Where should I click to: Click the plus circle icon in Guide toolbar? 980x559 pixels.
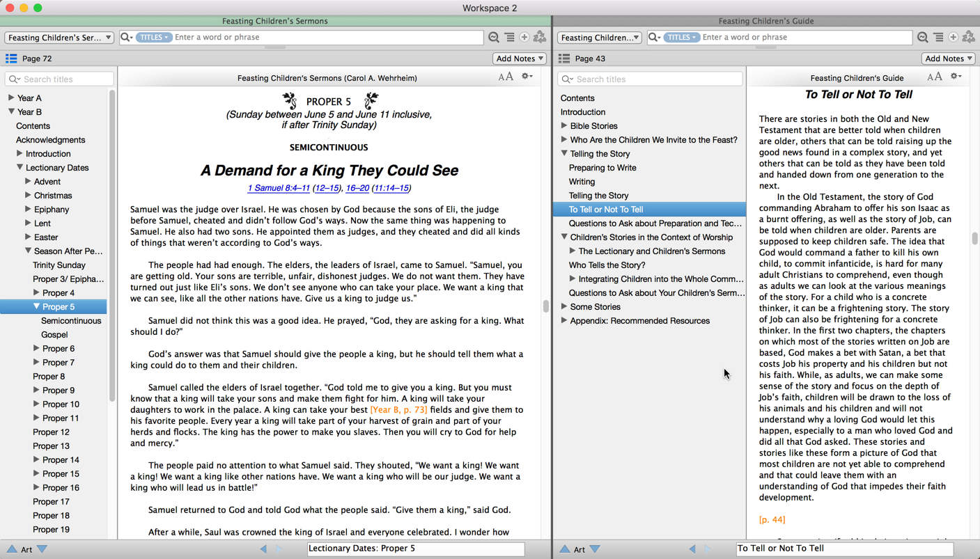click(x=954, y=38)
